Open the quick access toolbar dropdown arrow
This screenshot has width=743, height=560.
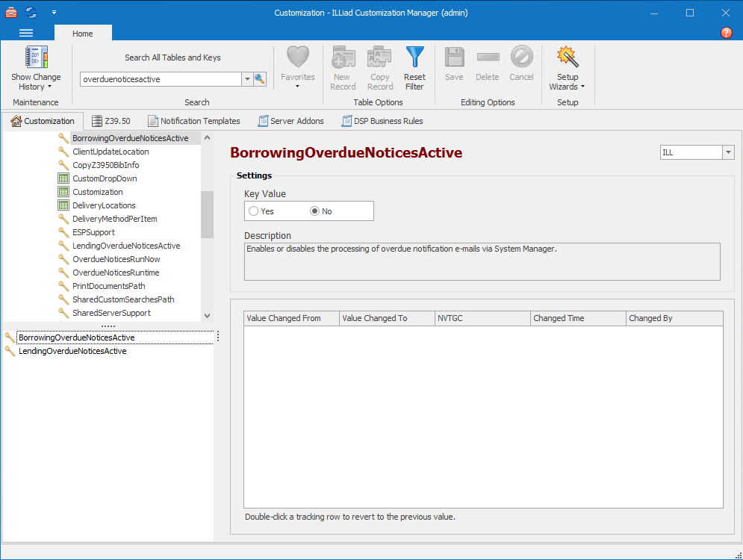[55, 13]
